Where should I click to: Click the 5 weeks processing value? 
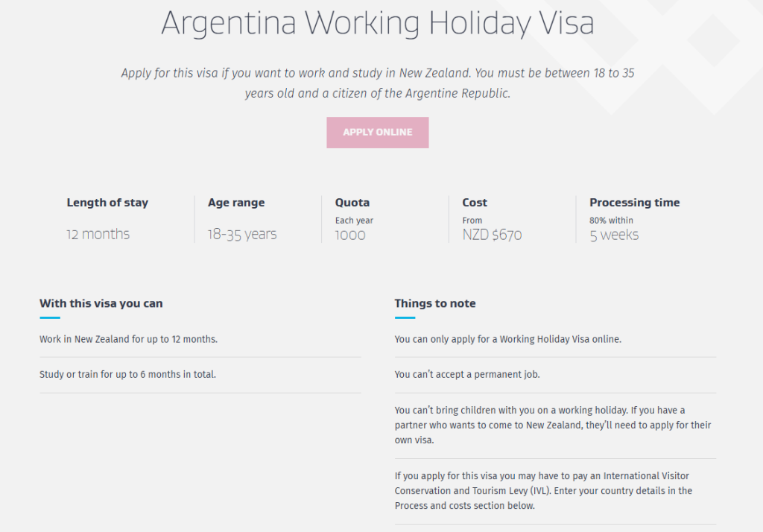(x=614, y=235)
